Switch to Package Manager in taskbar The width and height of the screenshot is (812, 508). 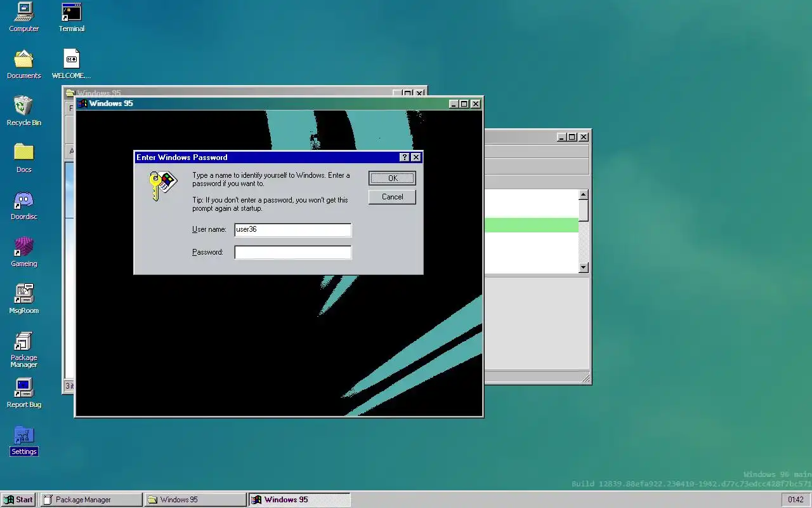pyautogui.click(x=91, y=500)
